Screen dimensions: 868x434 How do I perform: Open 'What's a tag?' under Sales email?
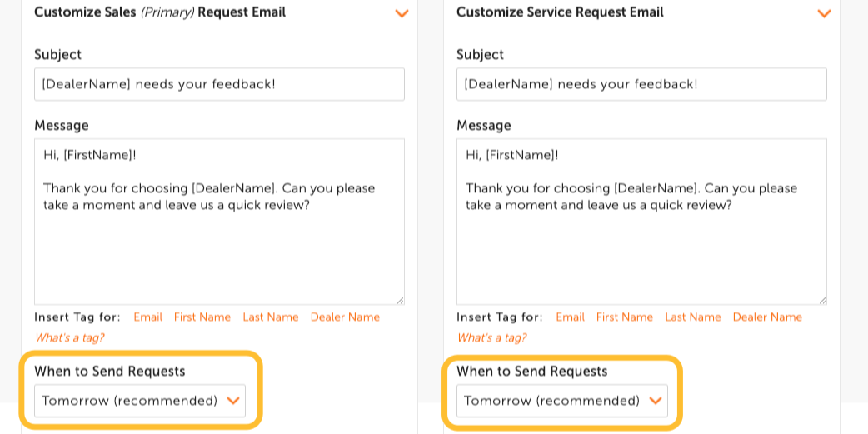tap(69, 338)
